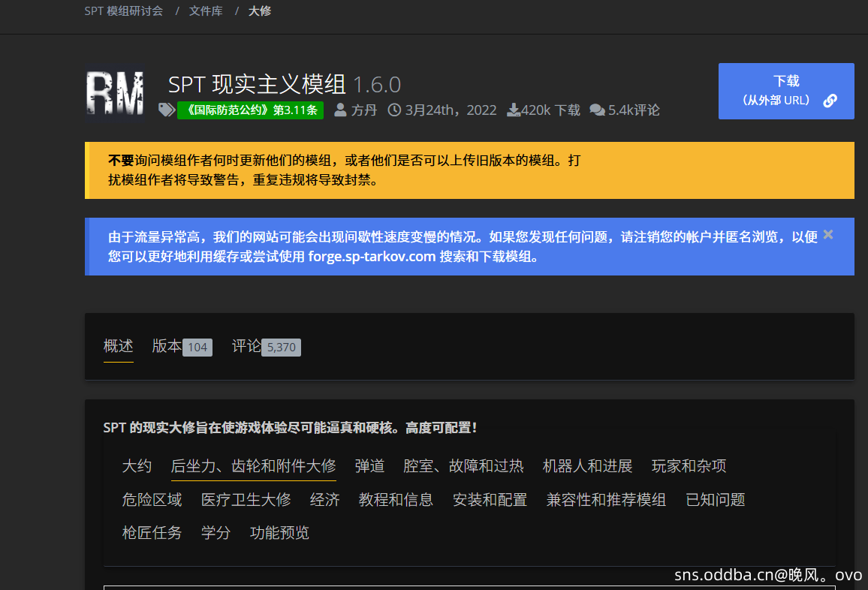
Task: Open the 医疗卫生大修 tab
Action: [246, 500]
